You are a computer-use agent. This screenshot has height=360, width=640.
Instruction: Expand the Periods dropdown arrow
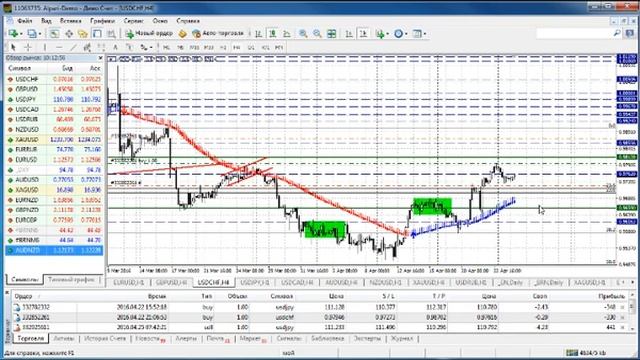[406, 34]
